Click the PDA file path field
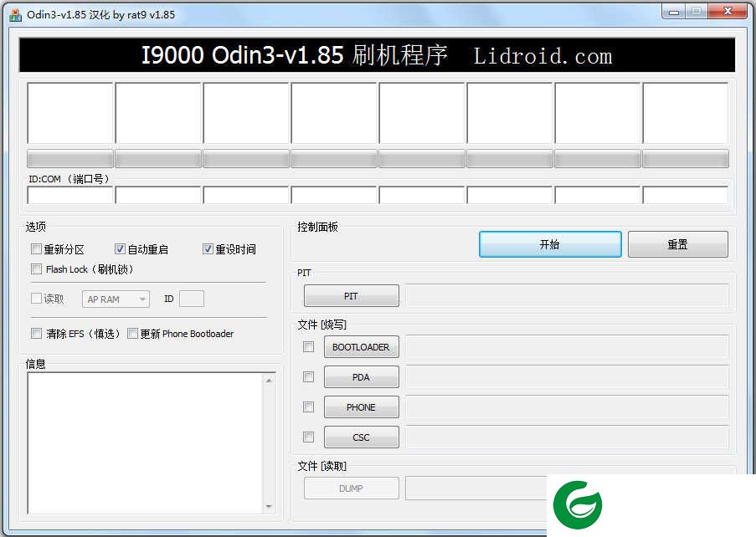 coord(567,377)
